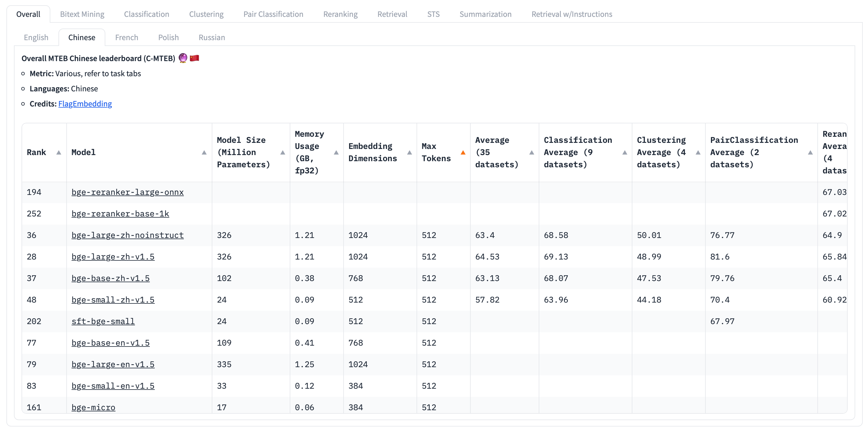Select the English language tab
The image size is (868, 430).
(36, 38)
